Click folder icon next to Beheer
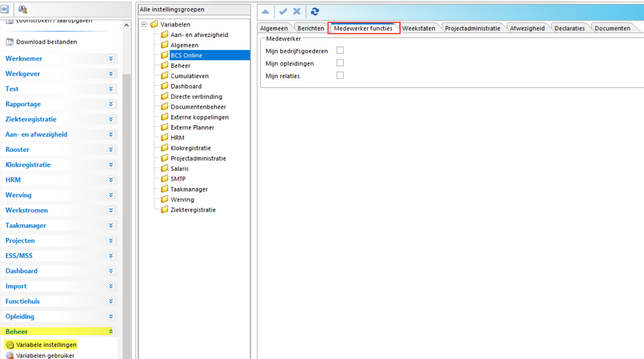This screenshot has width=644, height=359. click(x=164, y=65)
